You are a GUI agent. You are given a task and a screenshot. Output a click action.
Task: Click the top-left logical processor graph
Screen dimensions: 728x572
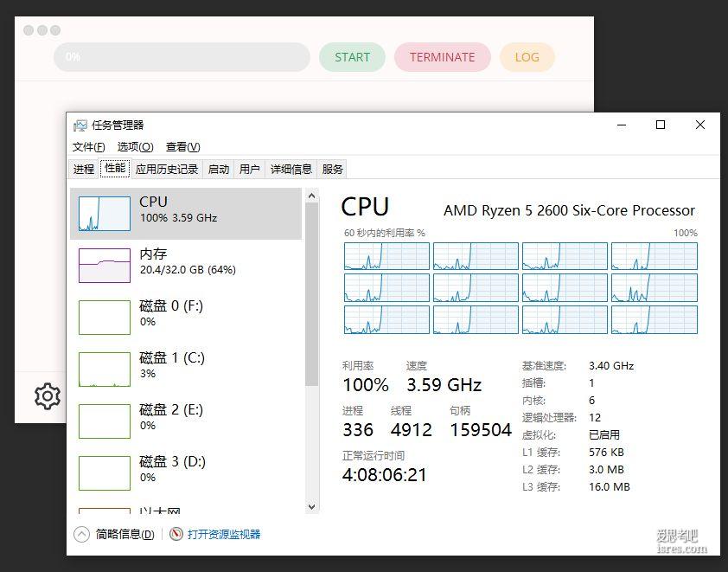(386, 256)
